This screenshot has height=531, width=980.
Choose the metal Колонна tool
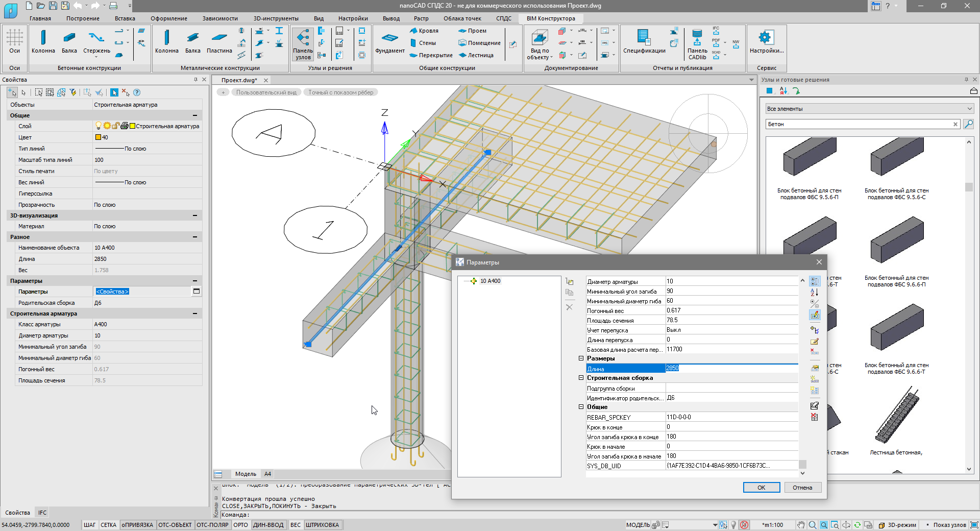coord(167,41)
